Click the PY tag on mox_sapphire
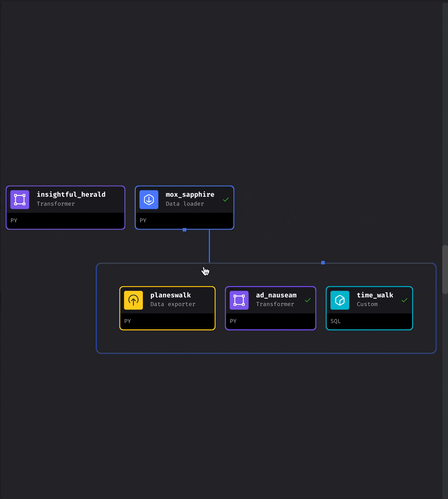The width and height of the screenshot is (448, 499). [143, 220]
